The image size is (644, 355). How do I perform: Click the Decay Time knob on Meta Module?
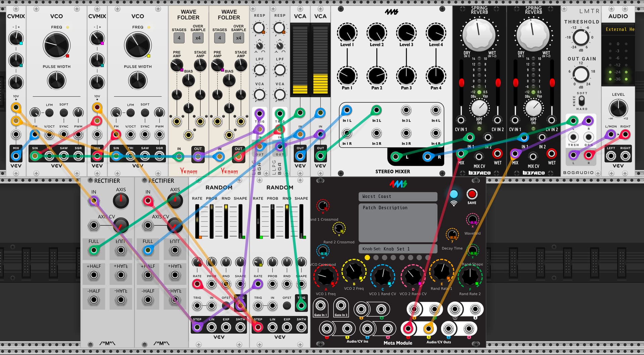click(x=452, y=235)
